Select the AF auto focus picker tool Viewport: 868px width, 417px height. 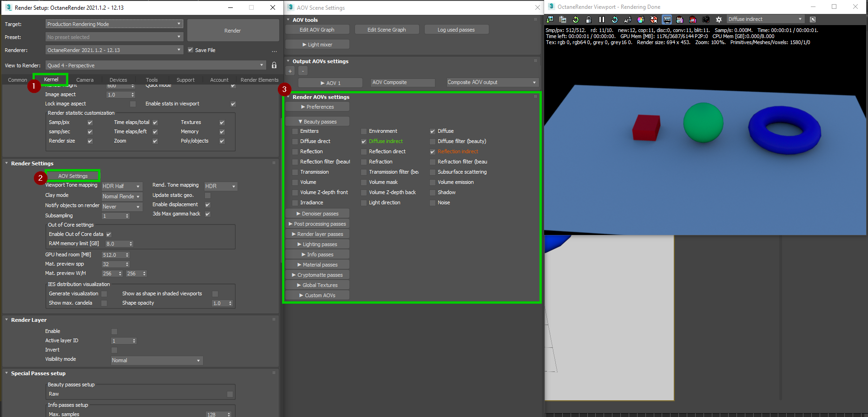tap(628, 20)
